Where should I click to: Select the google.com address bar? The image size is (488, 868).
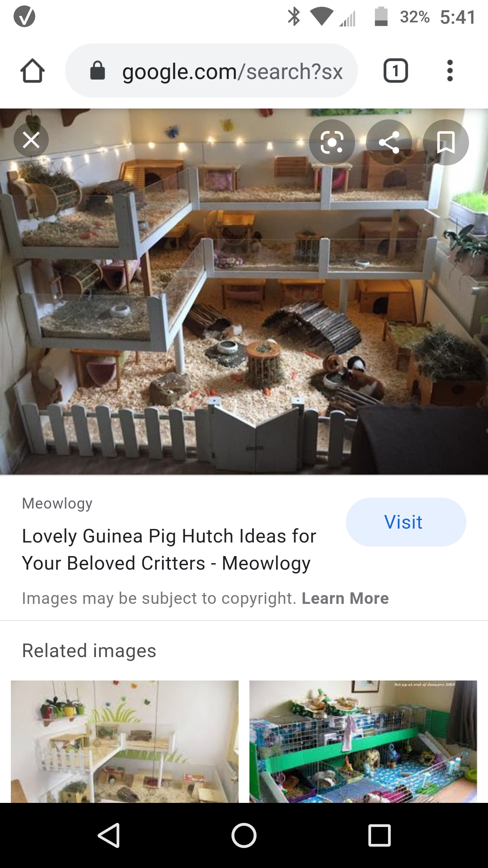pos(211,71)
